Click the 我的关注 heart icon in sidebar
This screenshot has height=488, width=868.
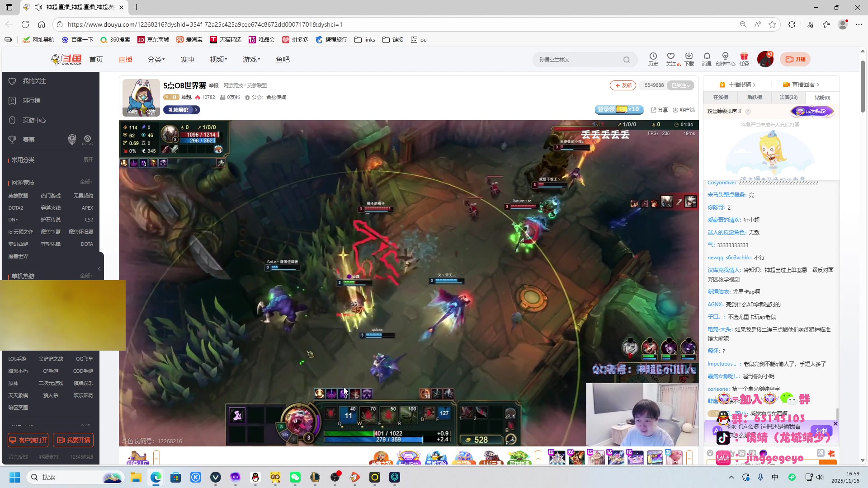pos(12,81)
